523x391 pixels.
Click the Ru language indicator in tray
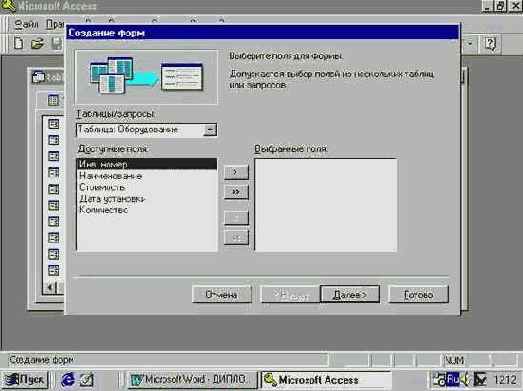point(453,380)
